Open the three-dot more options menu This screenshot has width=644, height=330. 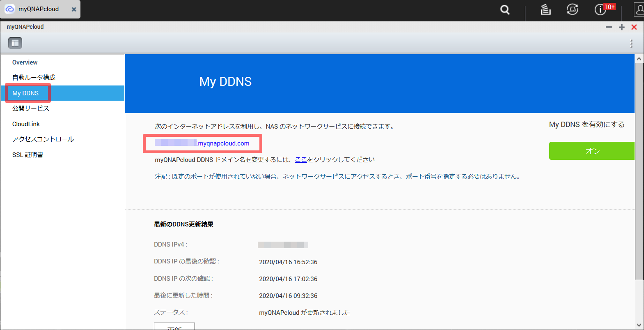[x=631, y=44]
